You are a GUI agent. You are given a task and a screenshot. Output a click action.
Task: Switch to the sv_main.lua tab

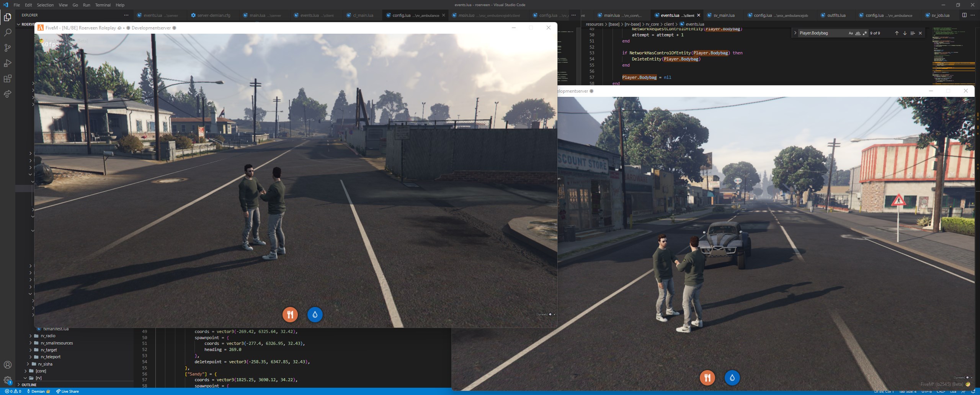coord(724,15)
